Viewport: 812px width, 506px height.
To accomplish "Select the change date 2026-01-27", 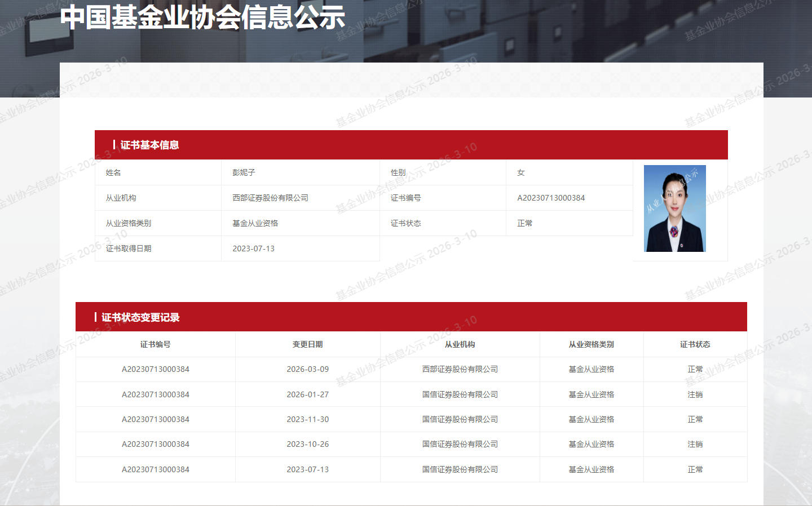I will pyautogui.click(x=307, y=394).
